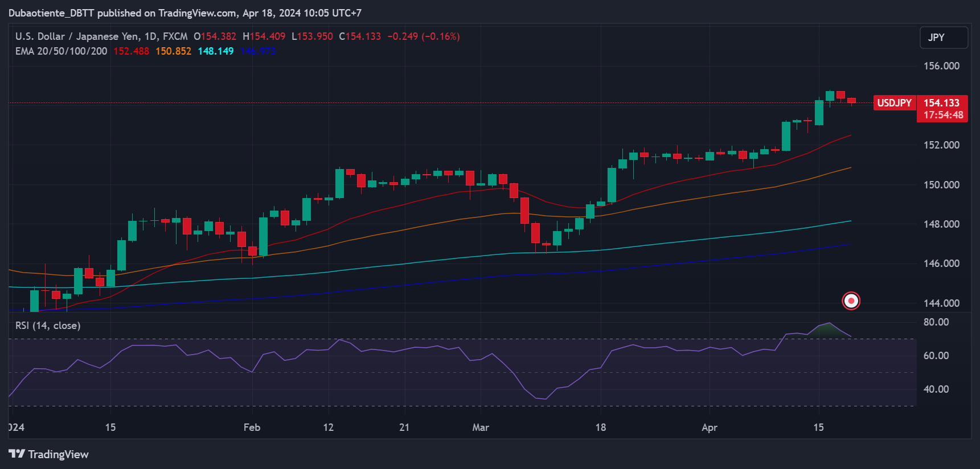Image resolution: width=980 pixels, height=469 pixels.
Task: Click the EMA 200 blue value
Action: (257, 51)
